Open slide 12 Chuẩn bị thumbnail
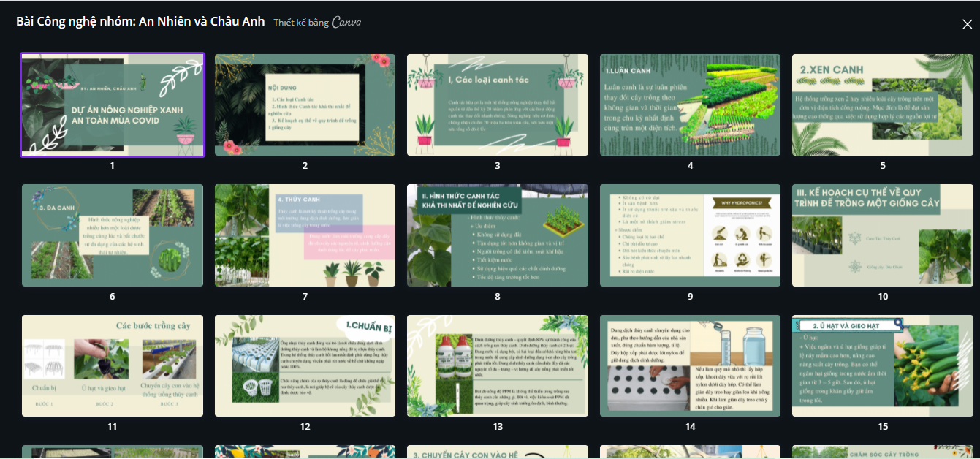The image size is (980, 459). [305, 365]
